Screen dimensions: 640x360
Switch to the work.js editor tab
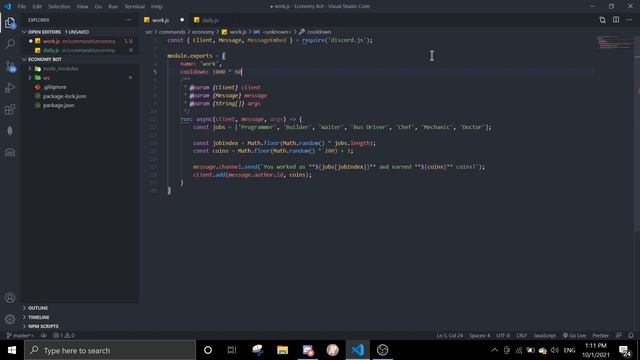tap(161, 20)
